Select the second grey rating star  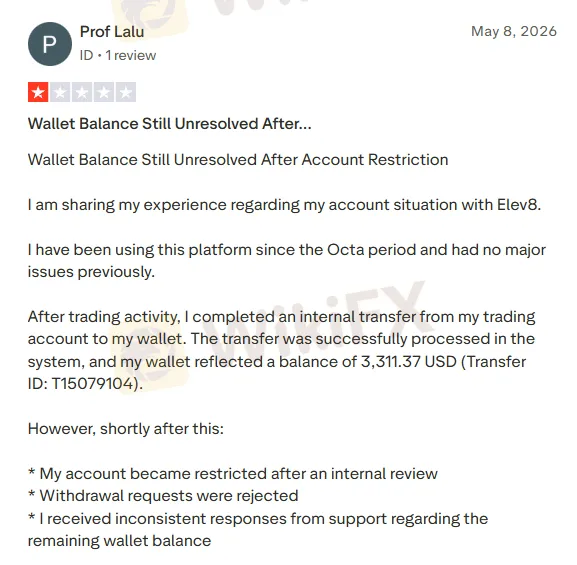pyautogui.click(x=60, y=92)
